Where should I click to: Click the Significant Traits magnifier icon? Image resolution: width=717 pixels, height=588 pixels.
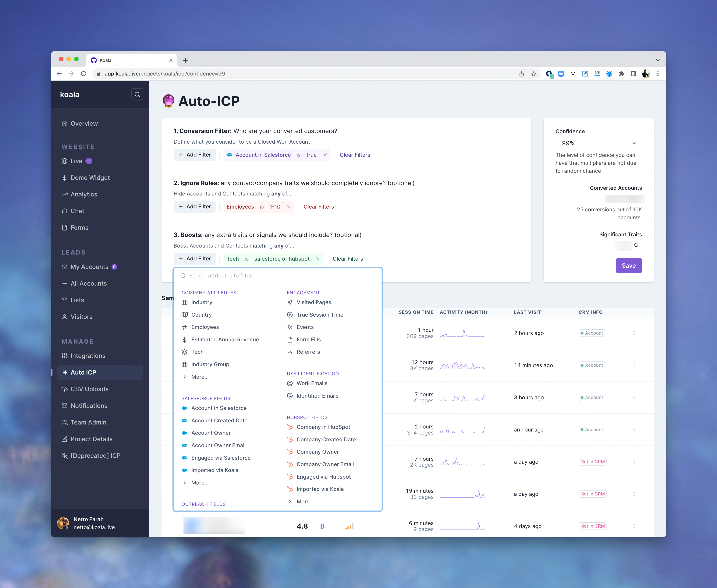(636, 246)
